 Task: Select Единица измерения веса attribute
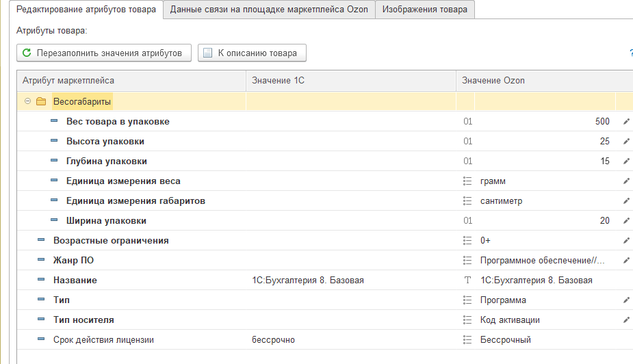click(124, 181)
